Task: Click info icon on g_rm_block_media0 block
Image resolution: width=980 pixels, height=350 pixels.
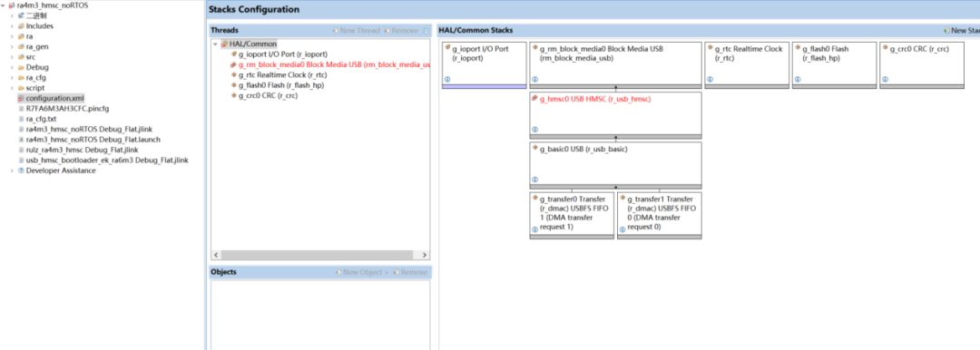Action: pyautogui.click(x=535, y=80)
